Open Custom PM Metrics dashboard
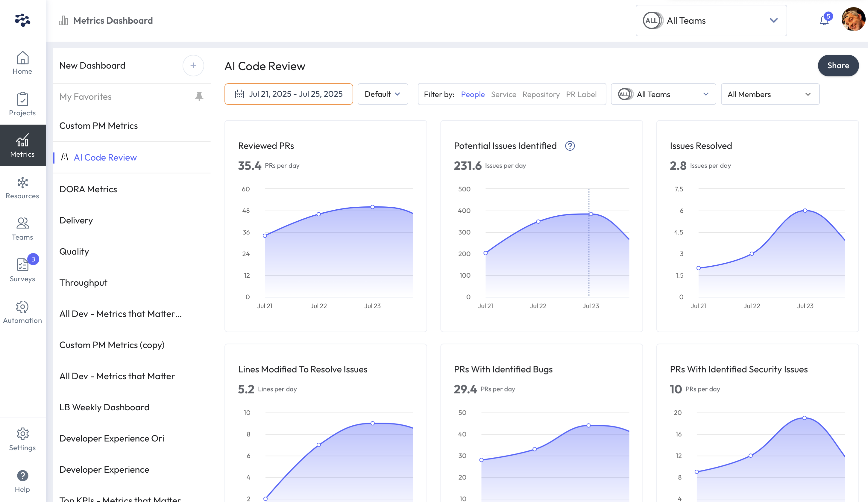Viewport: 868px width, 502px height. coord(98,126)
